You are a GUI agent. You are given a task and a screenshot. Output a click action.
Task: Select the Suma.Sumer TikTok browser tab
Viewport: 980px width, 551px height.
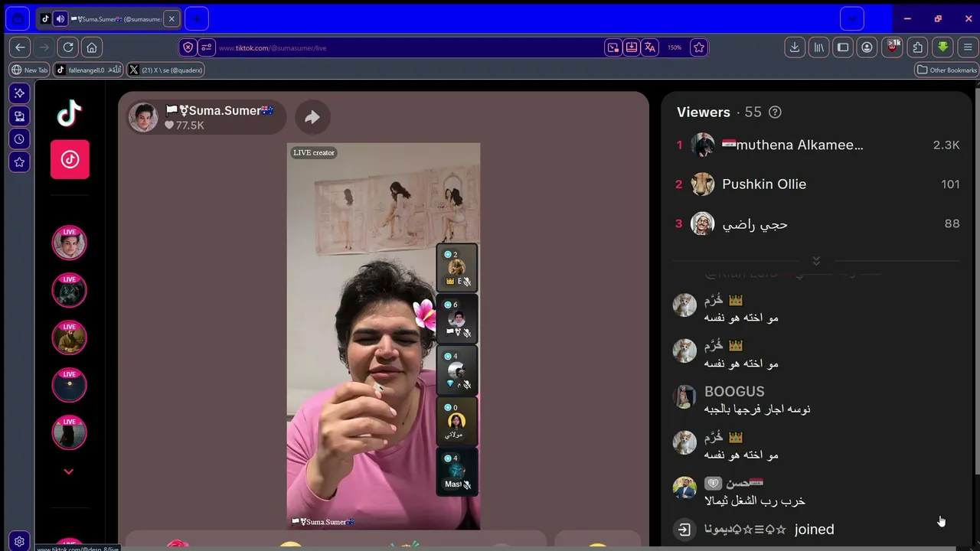click(108, 19)
